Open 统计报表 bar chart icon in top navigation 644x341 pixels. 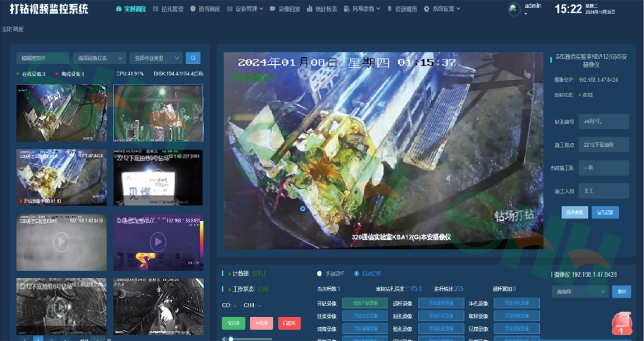308,8
